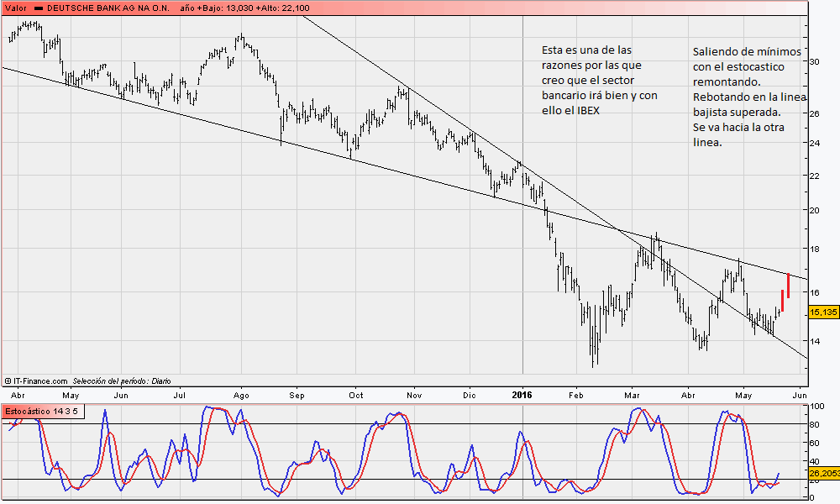Click the black series marker beside DEUTSCHE BANK
This screenshot has width=840, height=504.
(x=39, y=8)
